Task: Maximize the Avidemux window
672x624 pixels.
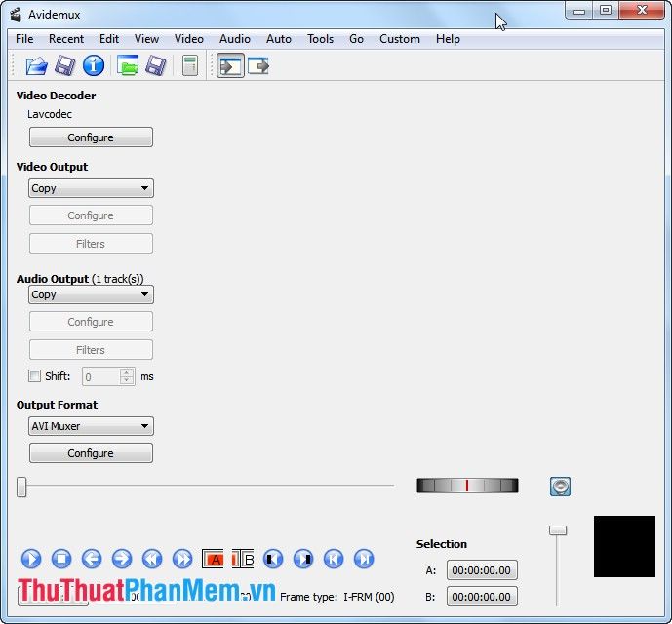Action: [606, 11]
